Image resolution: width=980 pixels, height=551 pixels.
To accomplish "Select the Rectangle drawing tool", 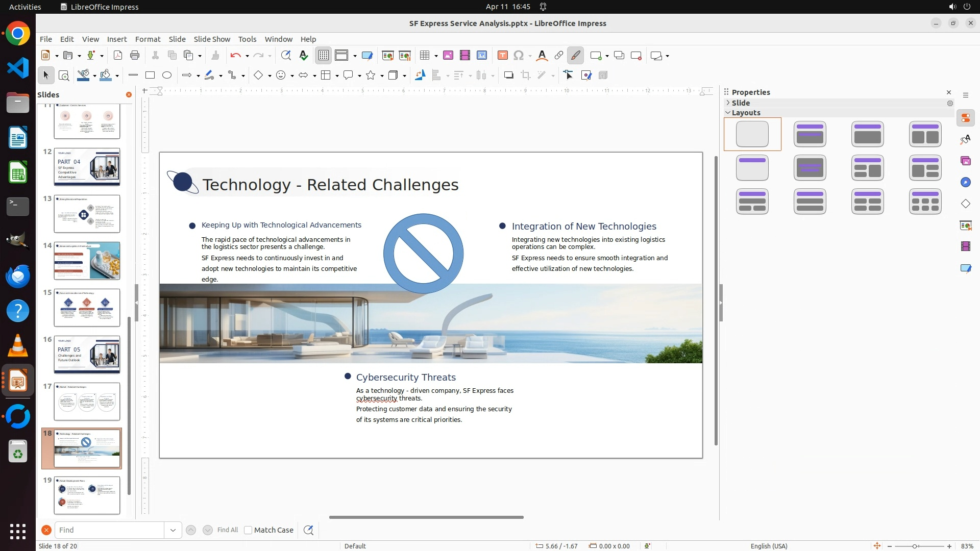I will (x=150, y=75).
